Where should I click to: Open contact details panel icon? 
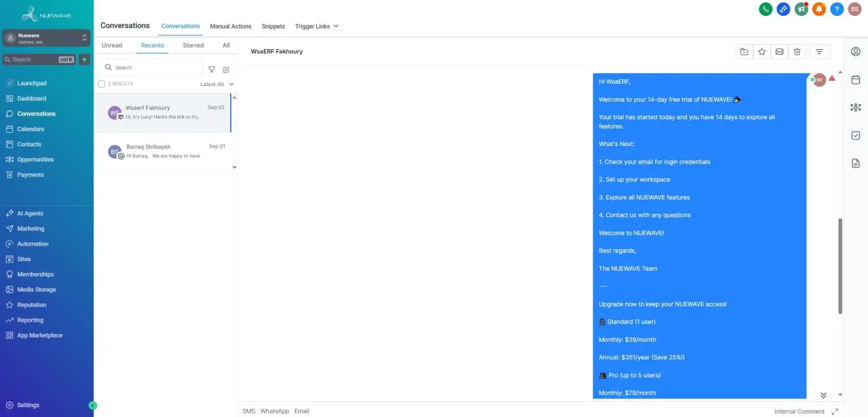856,51
